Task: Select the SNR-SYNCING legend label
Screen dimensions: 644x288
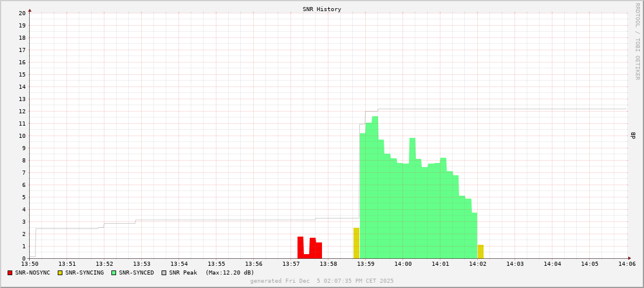Action: [x=85, y=273]
